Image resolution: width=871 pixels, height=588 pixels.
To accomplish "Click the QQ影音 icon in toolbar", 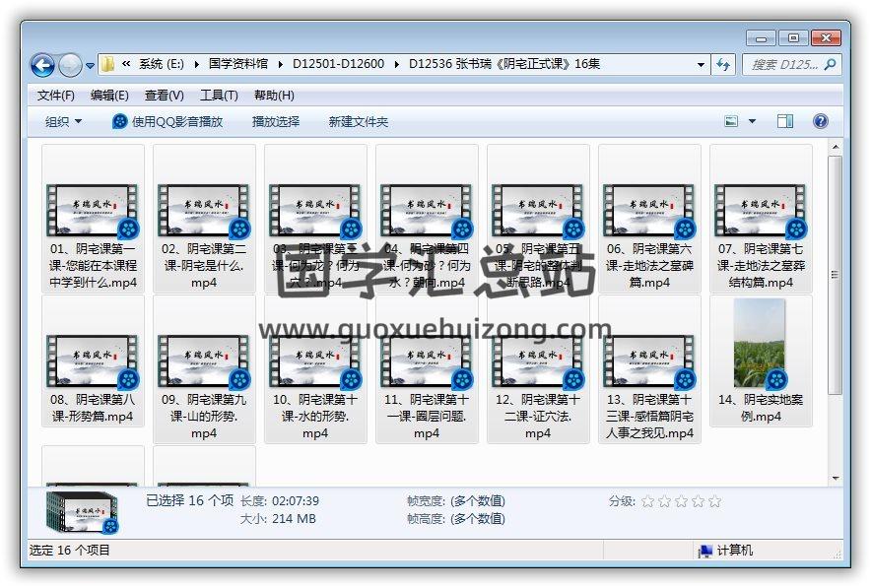I will point(120,121).
